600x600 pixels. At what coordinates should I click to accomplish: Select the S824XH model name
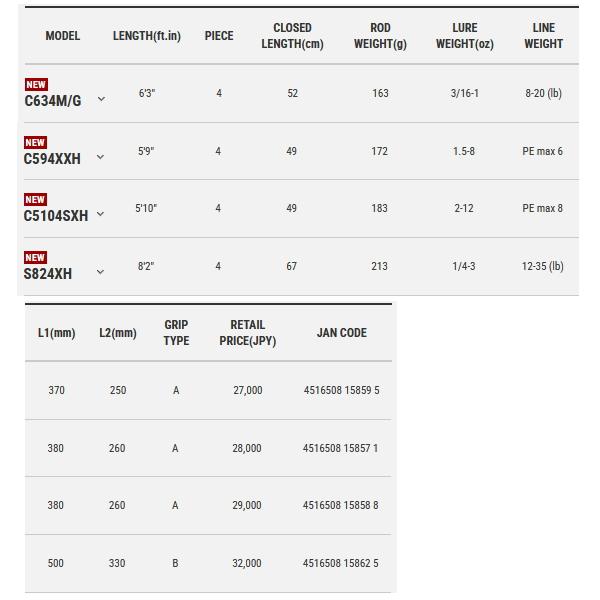pos(48,274)
